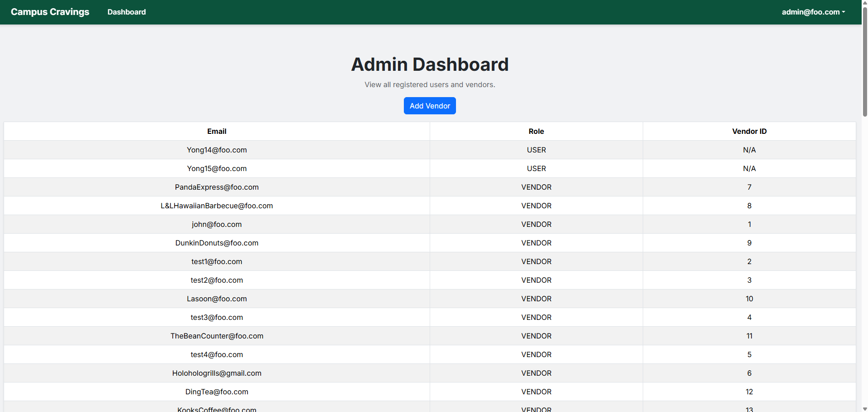Click the scrollbar up arrow

[864, 3]
